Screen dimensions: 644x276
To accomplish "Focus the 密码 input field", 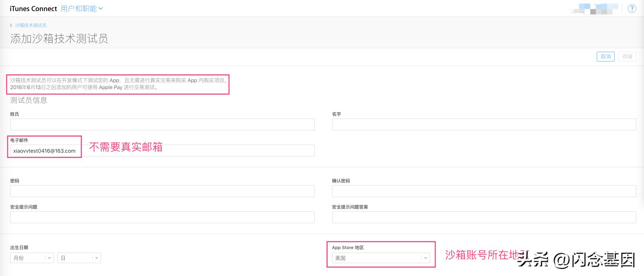I will point(162,191).
